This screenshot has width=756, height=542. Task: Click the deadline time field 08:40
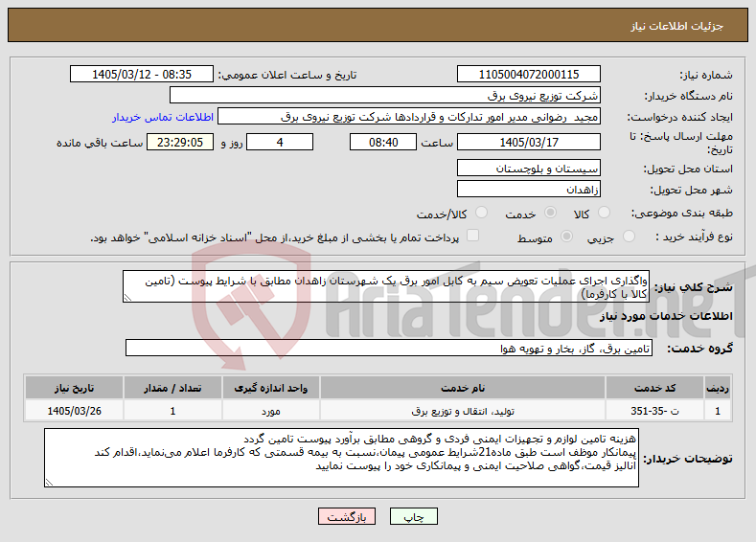(x=383, y=142)
